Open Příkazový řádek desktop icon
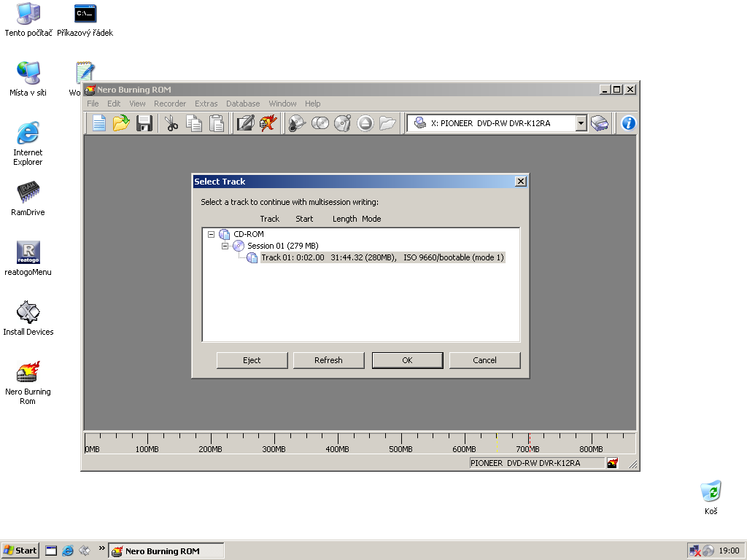 85,20
